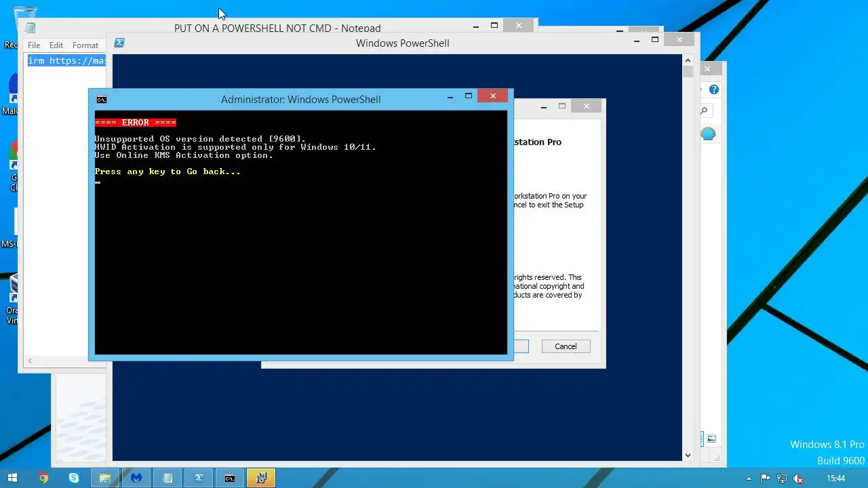Viewport: 868px width, 488px height.
Task: Open the Format menu in Notepad
Action: 85,45
